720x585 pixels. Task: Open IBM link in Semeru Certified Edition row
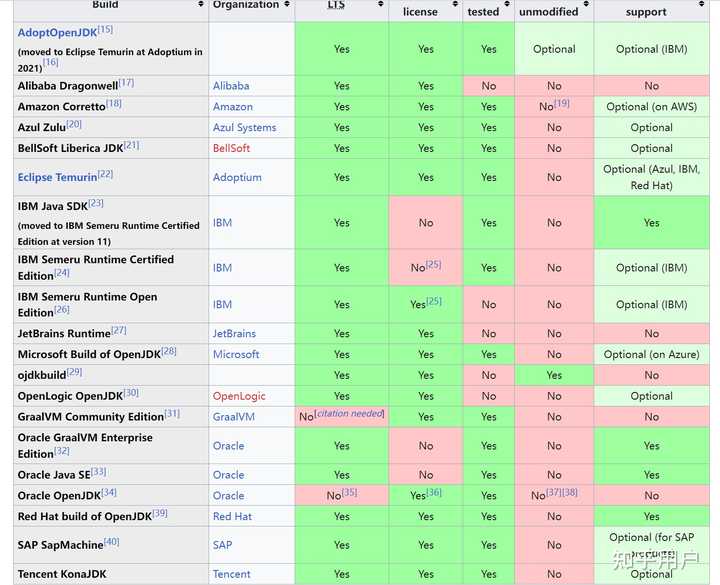pyautogui.click(x=222, y=268)
